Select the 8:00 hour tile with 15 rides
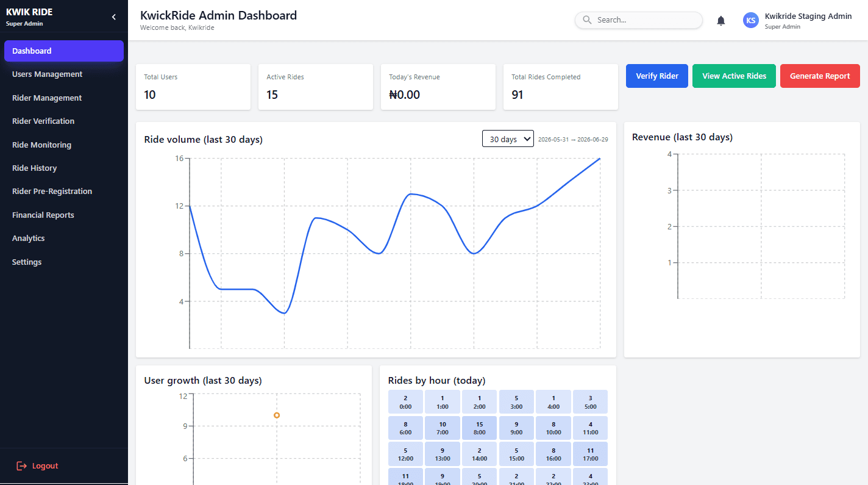This screenshot has width=868, height=485. [480, 428]
